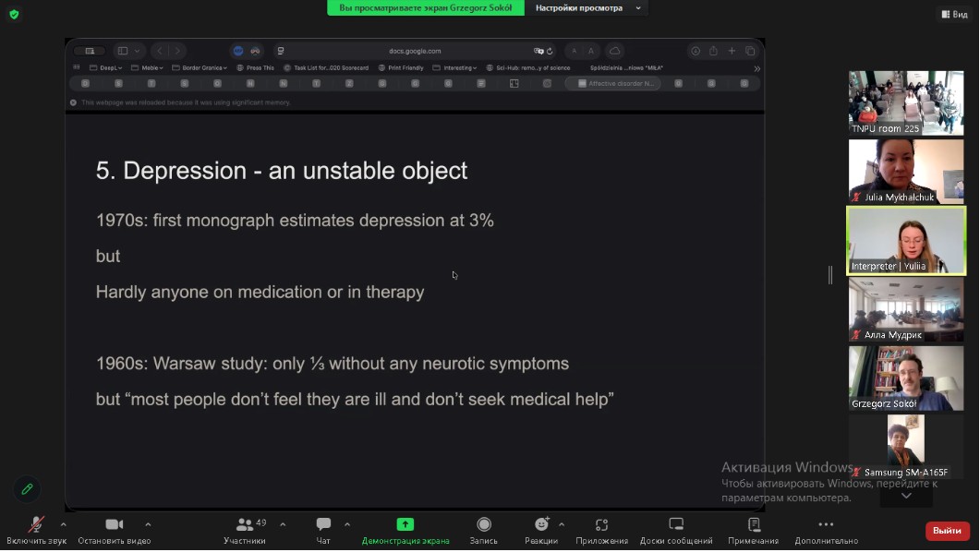The width and height of the screenshot is (980, 552).
Task: Select Julia Mykhalchuk's video thumbnail
Action: coord(905,171)
